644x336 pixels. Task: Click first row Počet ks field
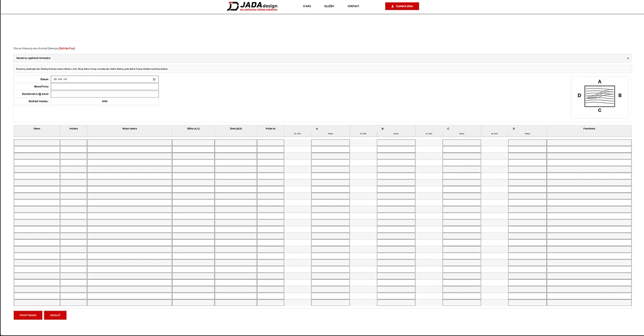(x=270, y=142)
